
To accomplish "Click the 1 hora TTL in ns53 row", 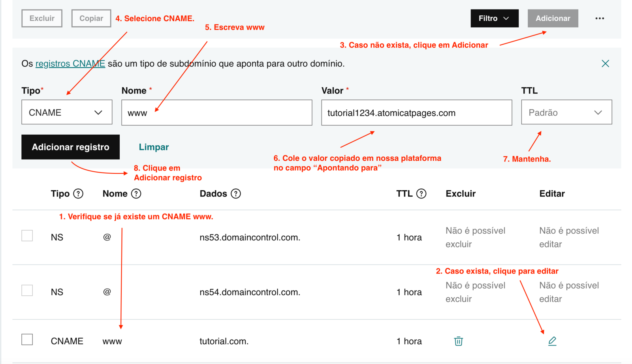I will coord(409,237).
